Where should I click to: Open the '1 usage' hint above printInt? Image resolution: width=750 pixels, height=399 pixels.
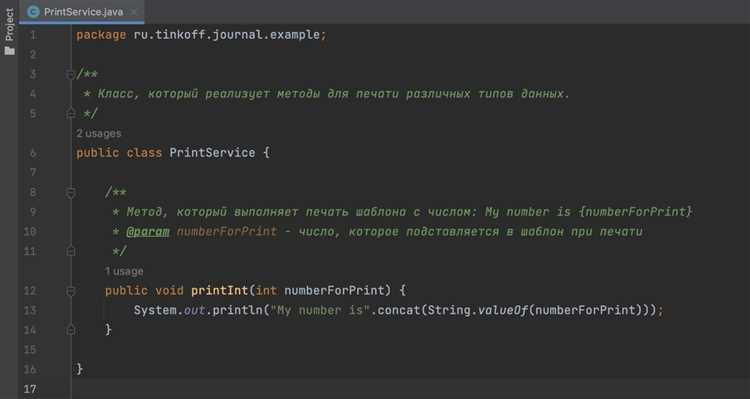pyautogui.click(x=124, y=271)
